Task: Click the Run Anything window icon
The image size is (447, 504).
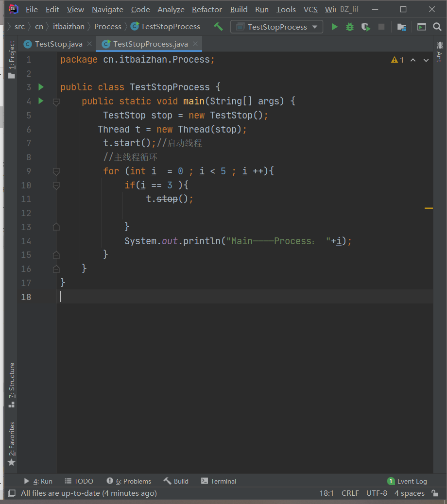Action: 422,27
